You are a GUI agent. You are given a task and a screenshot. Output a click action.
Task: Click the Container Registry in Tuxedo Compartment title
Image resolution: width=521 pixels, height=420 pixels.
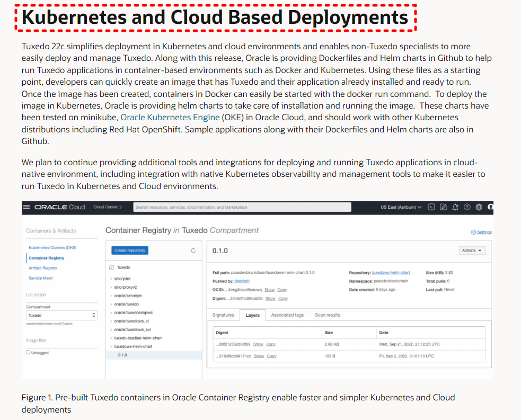click(x=182, y=230)
